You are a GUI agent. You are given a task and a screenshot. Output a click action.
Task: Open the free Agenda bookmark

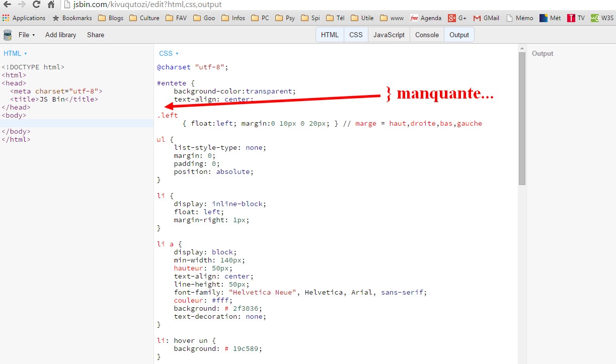425,18
